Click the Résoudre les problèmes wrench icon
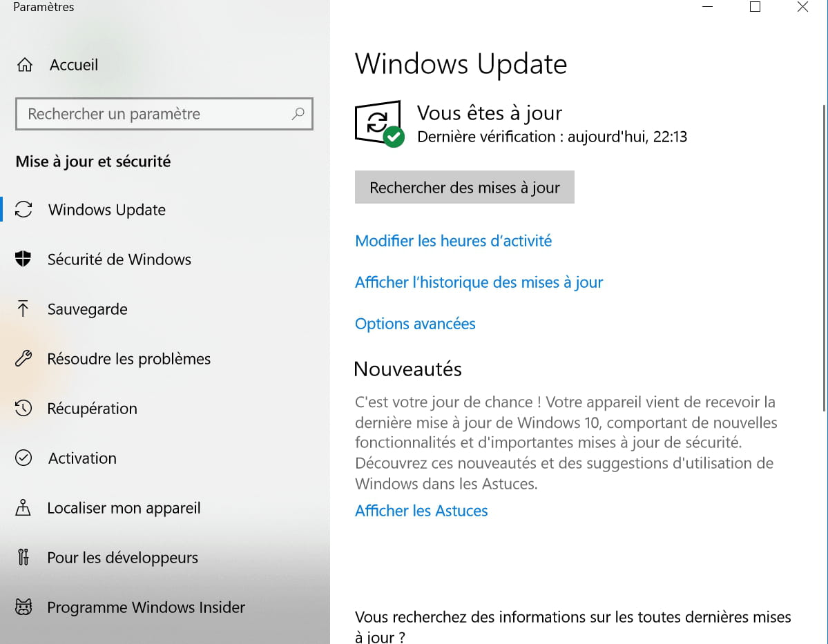828x644 pixels. pyautogui.click(x=23, y=358)
